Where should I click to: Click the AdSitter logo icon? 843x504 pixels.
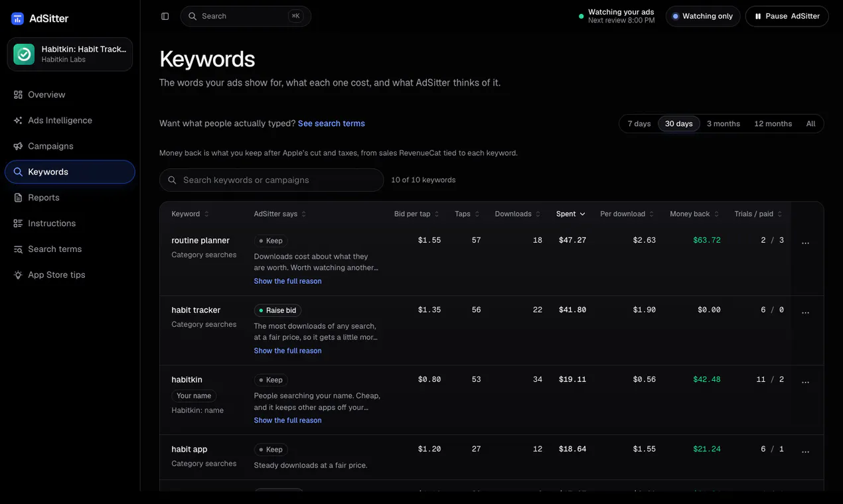point(18,19)
